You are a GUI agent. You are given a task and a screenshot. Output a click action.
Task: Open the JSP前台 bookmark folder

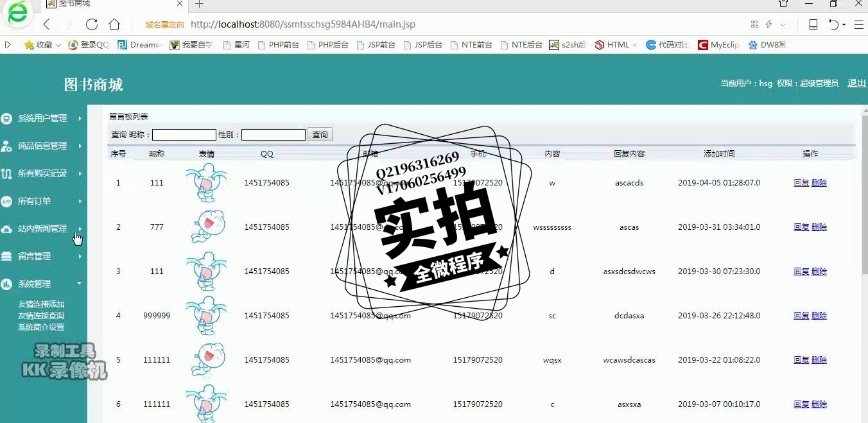(376, 45)
